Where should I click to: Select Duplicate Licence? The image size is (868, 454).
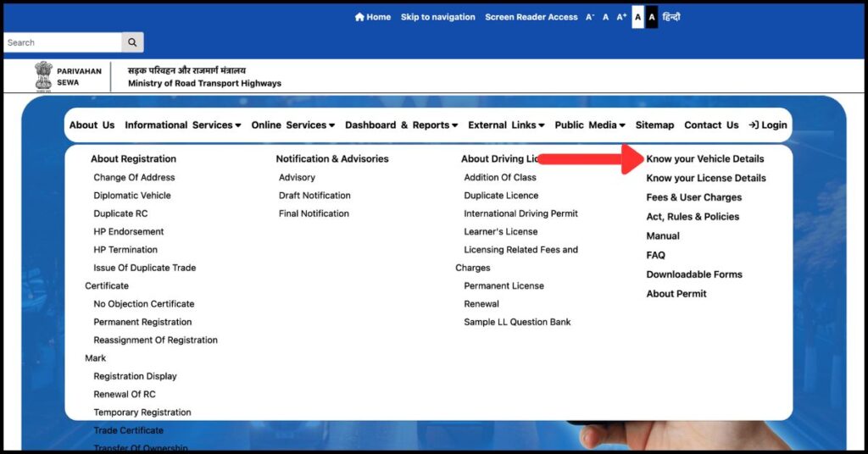(x=501, y=195)
